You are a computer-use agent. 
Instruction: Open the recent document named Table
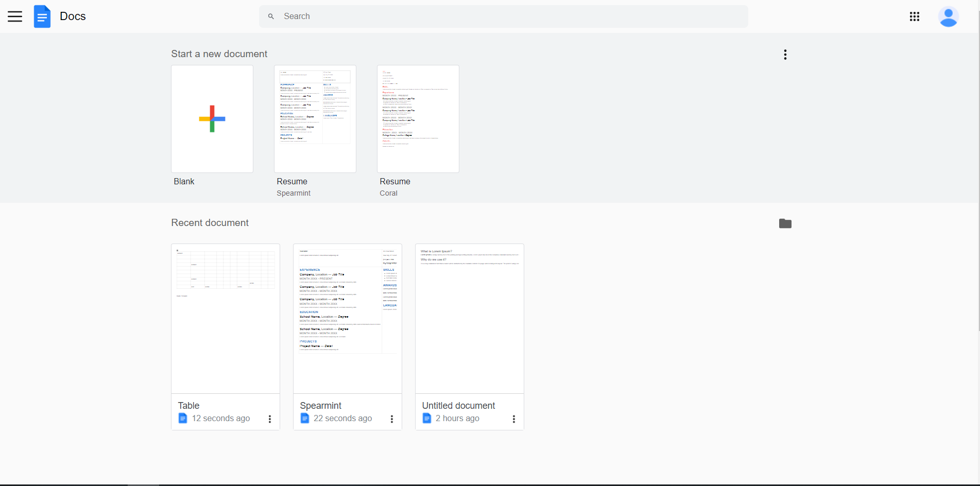click(225, 319)
